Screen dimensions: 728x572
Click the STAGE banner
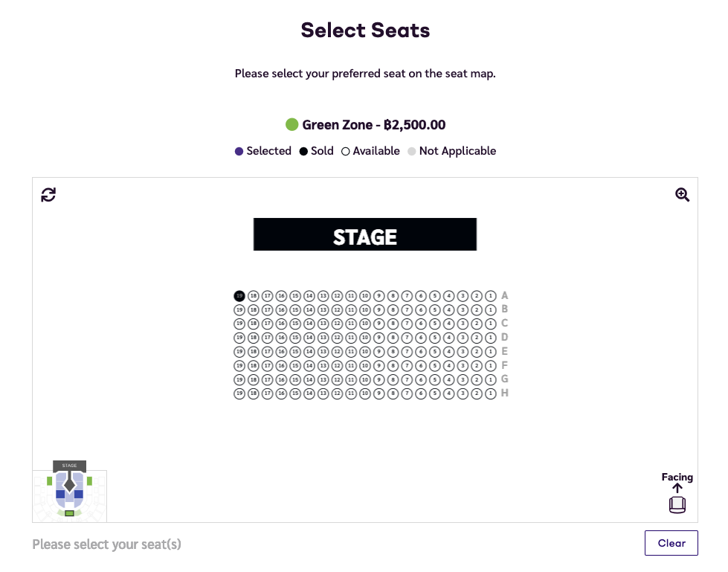coord(365,234)
